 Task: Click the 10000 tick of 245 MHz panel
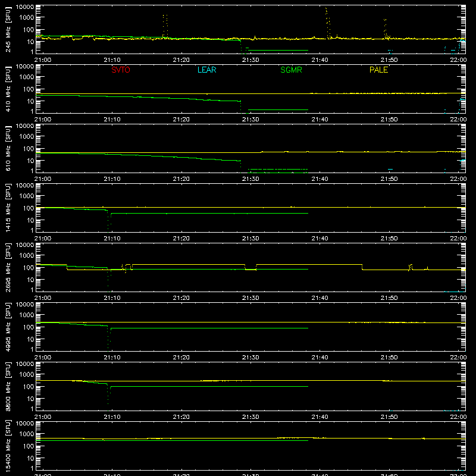pyautogui.click(x=25, y=7)
